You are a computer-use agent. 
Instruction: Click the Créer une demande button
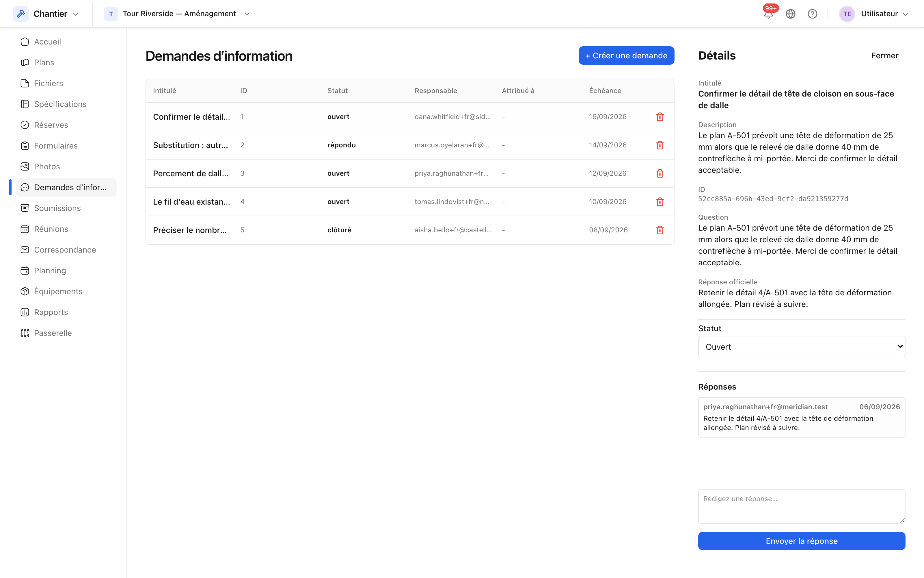626,55
